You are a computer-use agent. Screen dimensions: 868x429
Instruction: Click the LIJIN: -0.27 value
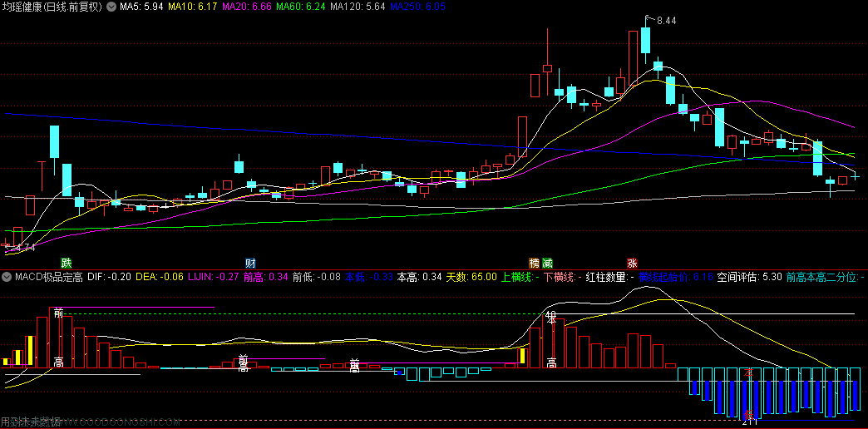(x=214, y=276)
